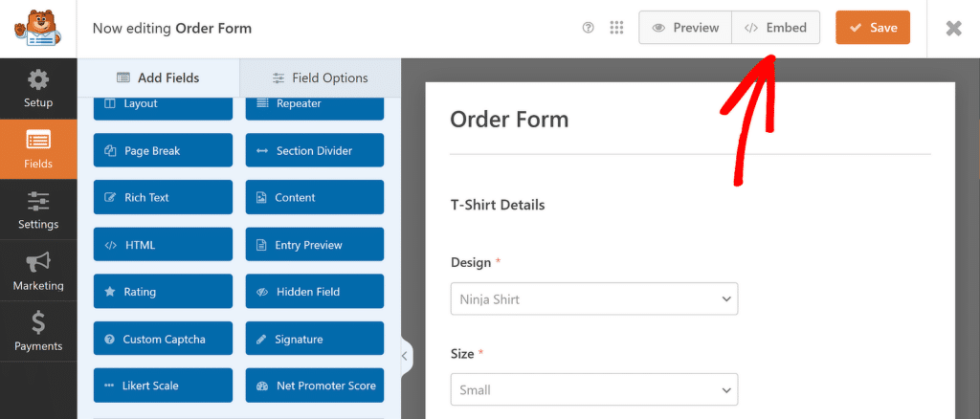Click the Embed button
Image resolution: width=980 pixels, height=419 pixels.
(x=776, y=28)
